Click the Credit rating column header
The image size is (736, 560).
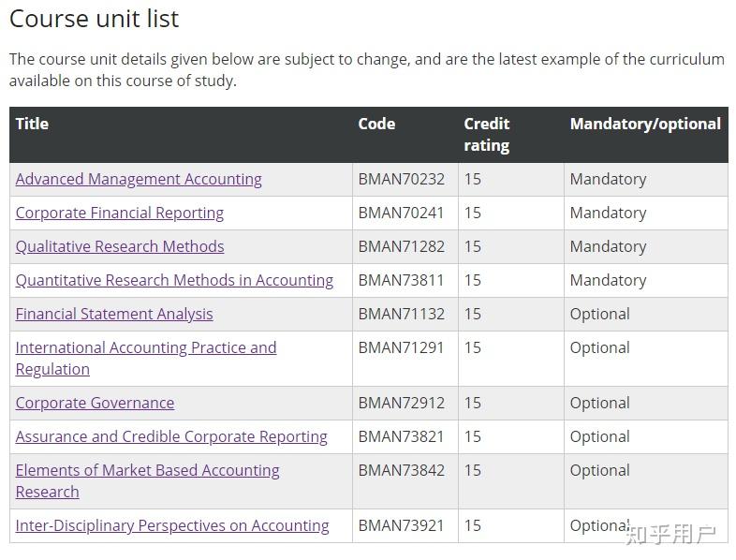[x=487, y=135]
